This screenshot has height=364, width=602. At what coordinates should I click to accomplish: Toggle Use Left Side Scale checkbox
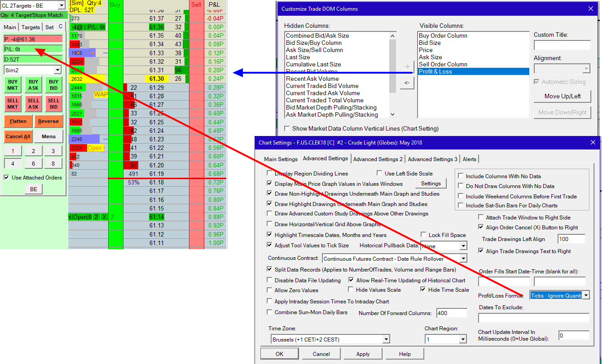[x=379, y=173]
